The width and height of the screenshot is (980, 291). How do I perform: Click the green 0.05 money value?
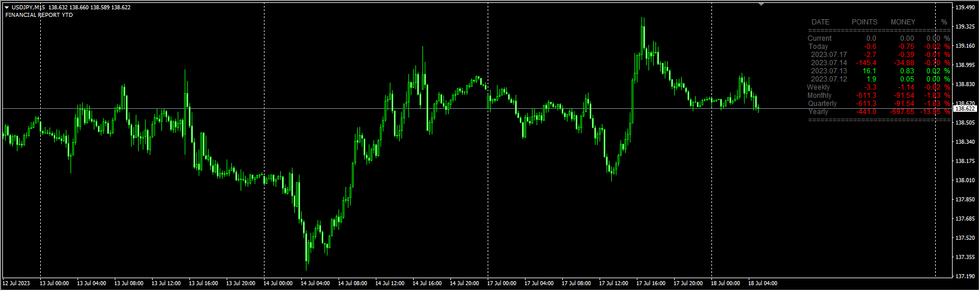pos(907,79)
